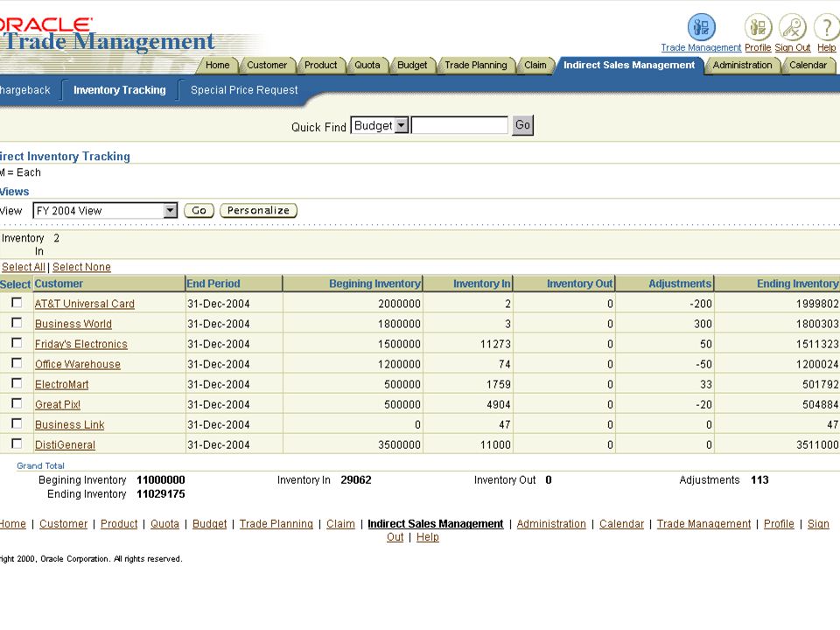
Task: Open the Great Pixl customer link
Action: tap(58, 404)
